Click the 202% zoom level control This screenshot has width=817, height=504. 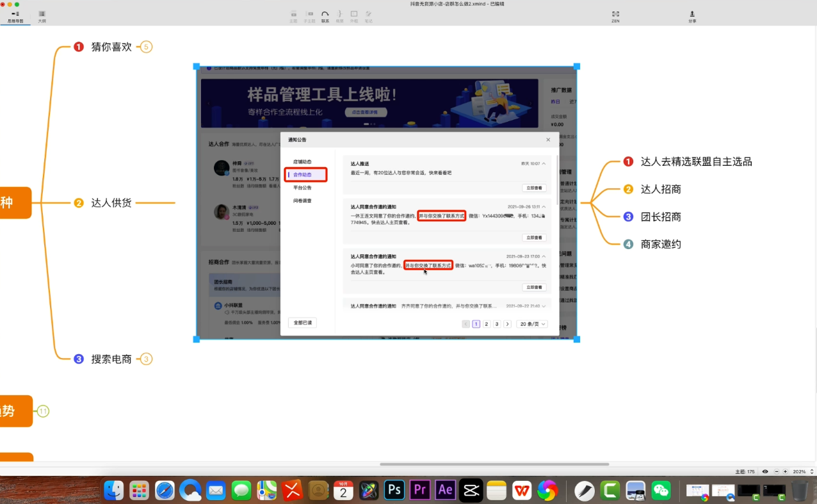tap(799, 471)
